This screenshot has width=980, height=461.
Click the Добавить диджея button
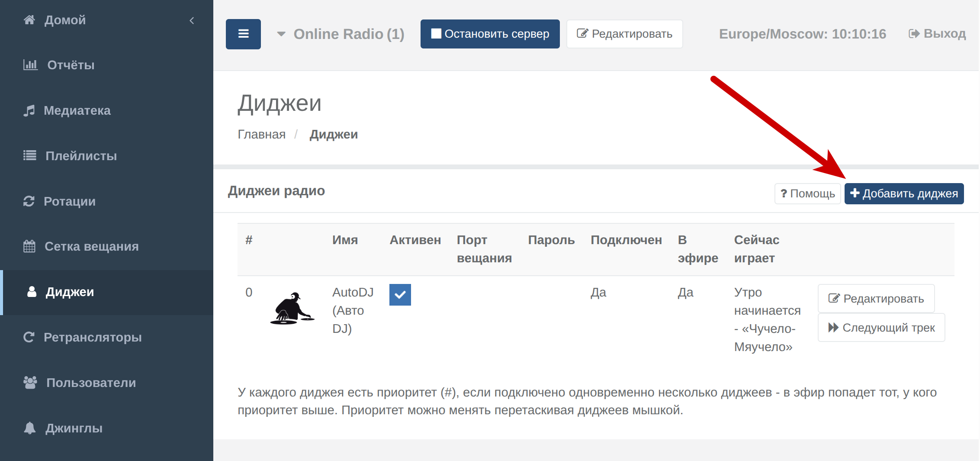[904, 193]
